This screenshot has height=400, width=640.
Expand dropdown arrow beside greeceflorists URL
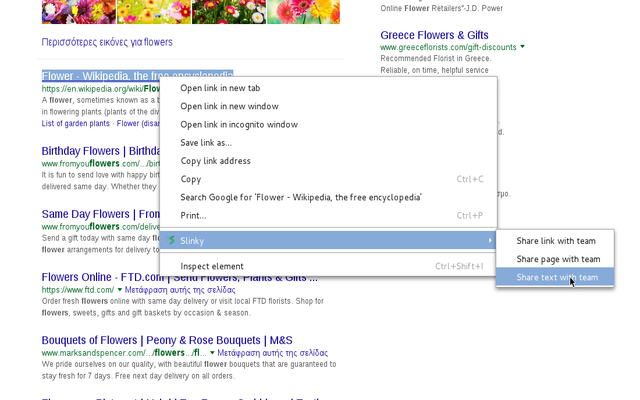point(522,47)
